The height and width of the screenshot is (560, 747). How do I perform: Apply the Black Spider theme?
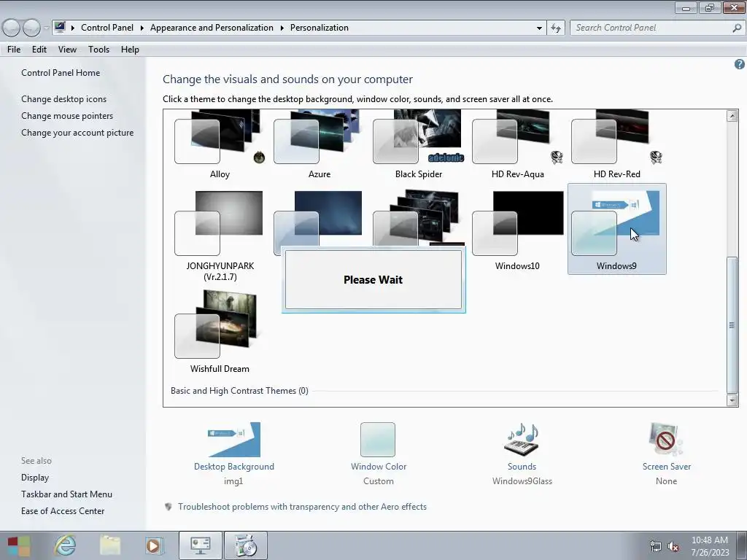(418, 145)
